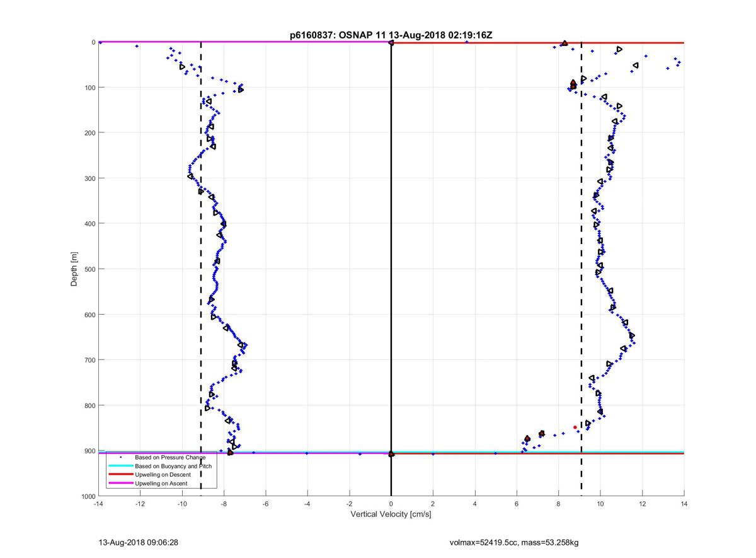
Task: Pick the cyan line sample in the legend
Action: (120, 466)
